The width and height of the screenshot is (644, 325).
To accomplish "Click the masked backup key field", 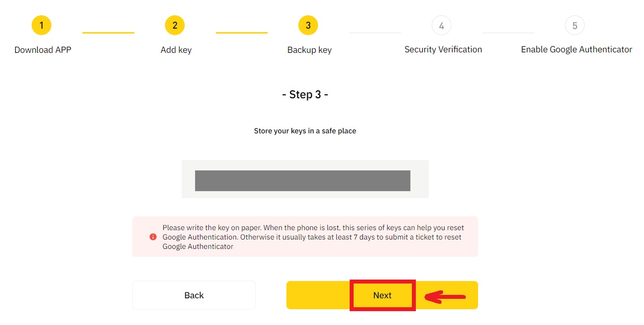I will 303,180.
